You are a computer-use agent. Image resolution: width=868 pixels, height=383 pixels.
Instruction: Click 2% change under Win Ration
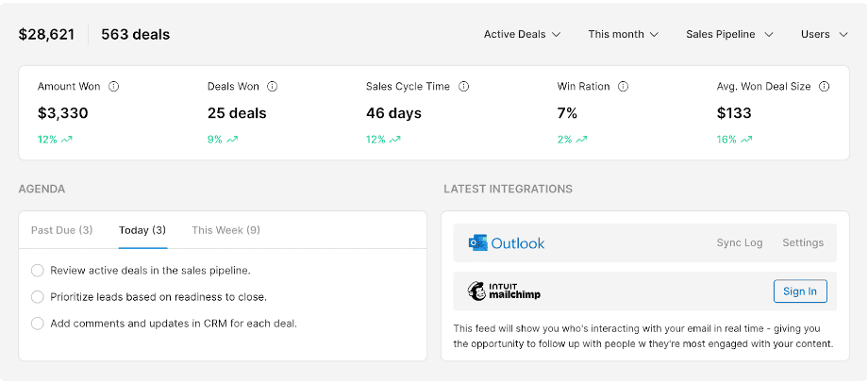564,140
